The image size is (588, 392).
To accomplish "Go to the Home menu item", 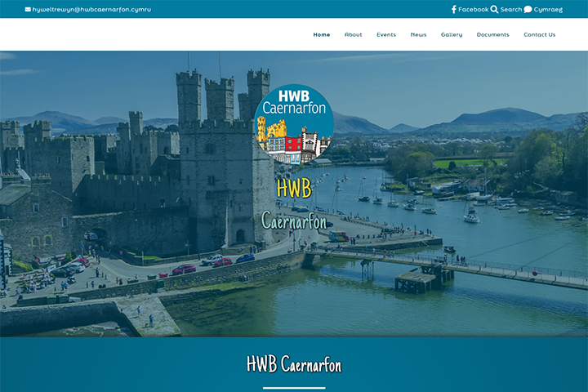I will (322, 34).
